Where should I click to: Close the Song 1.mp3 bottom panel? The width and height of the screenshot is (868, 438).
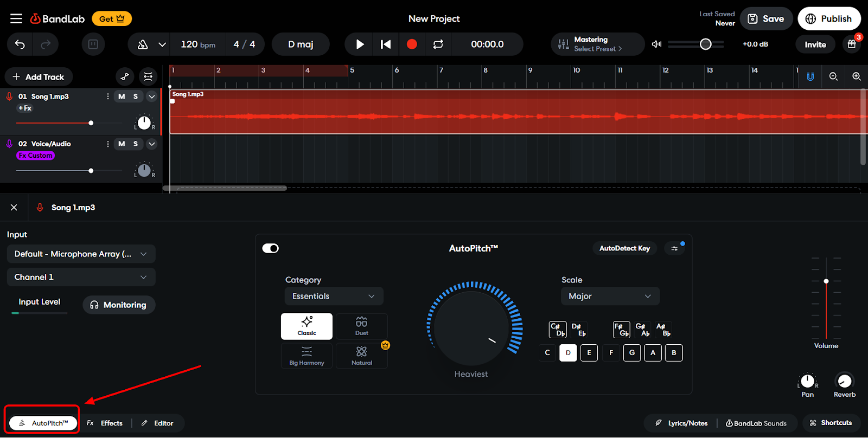coord(14,208)
